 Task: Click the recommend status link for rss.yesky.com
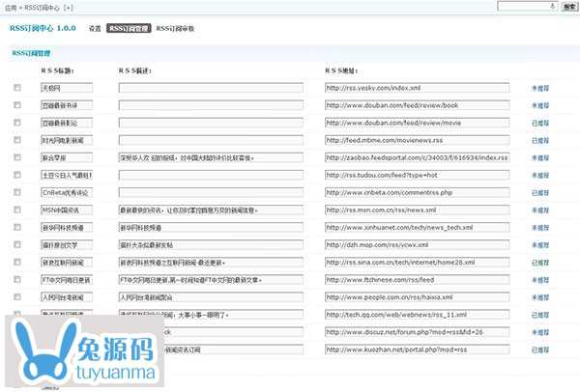[540, 88]
